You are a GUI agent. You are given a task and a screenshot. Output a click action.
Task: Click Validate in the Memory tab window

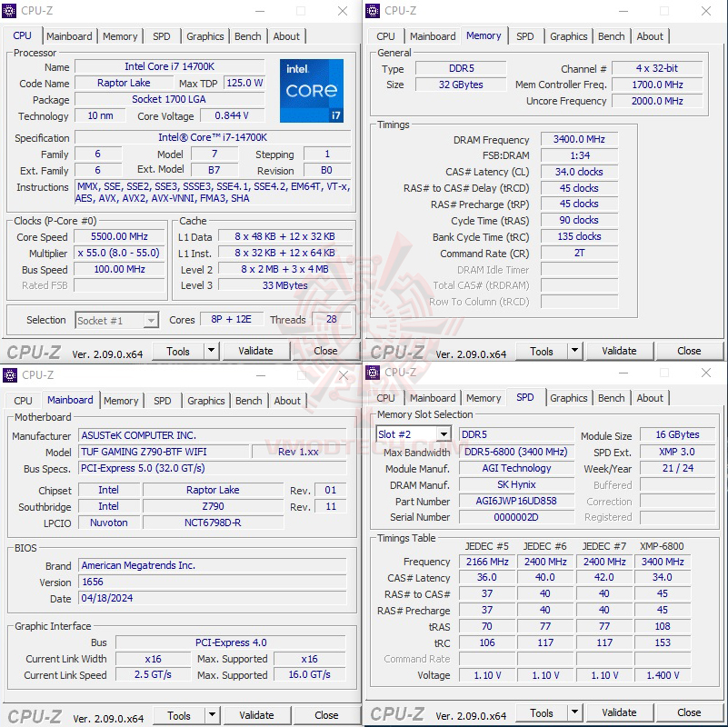(619, 351)
